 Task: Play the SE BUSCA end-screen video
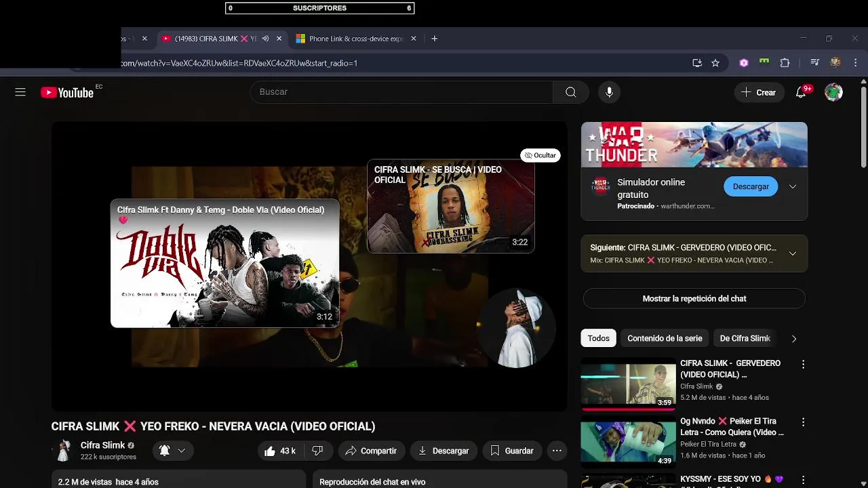pos(451,206)
